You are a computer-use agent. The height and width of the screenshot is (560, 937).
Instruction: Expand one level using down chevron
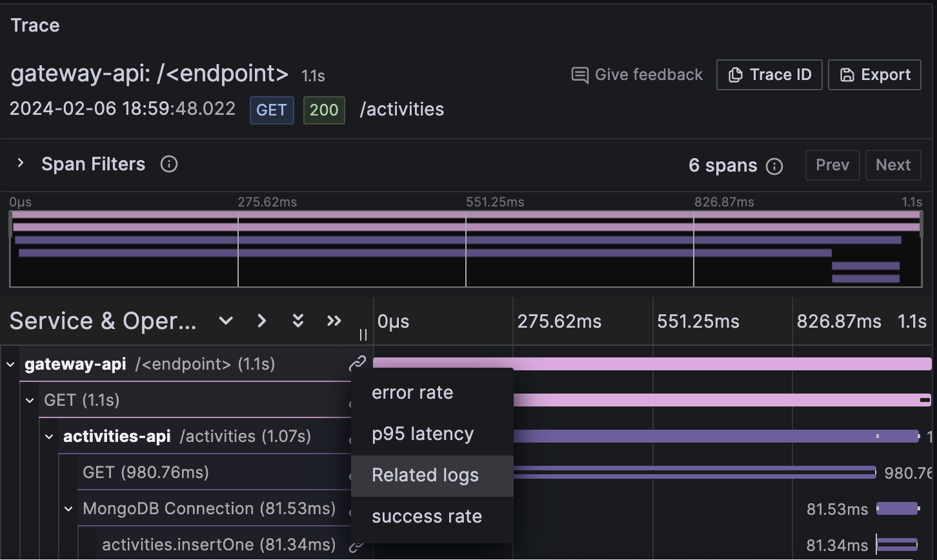(226, 321)
